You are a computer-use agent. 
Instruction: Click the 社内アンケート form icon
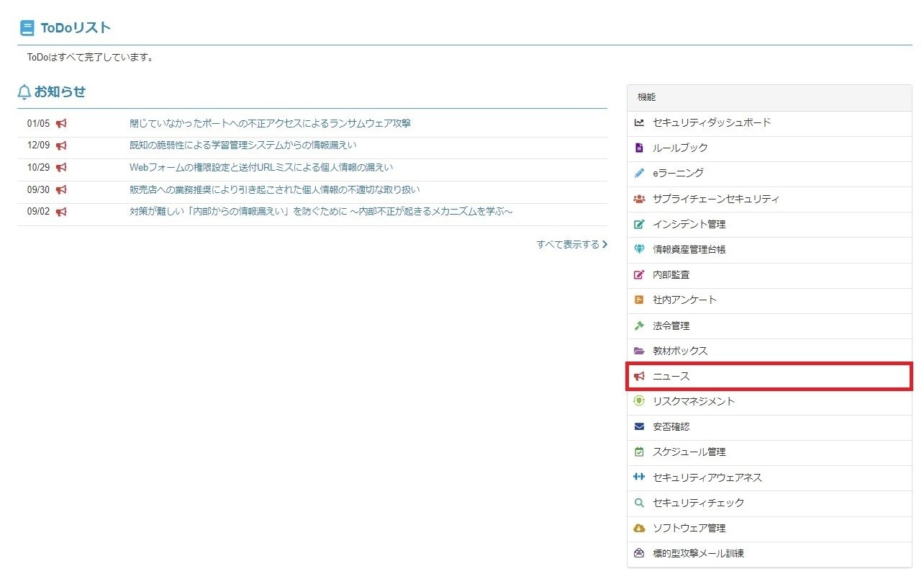(639, 300)
